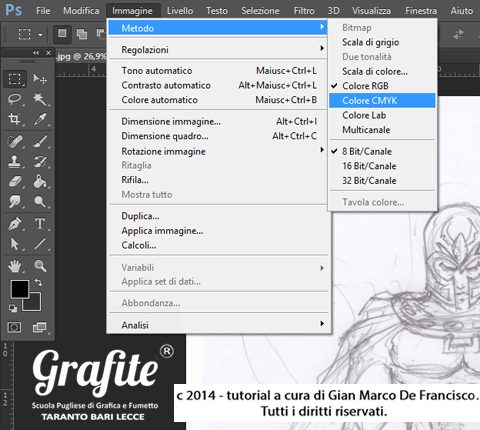The height and width of the screenshot is (430, 480).
Task: Open the Modifica menu
Action: (81, 11)
